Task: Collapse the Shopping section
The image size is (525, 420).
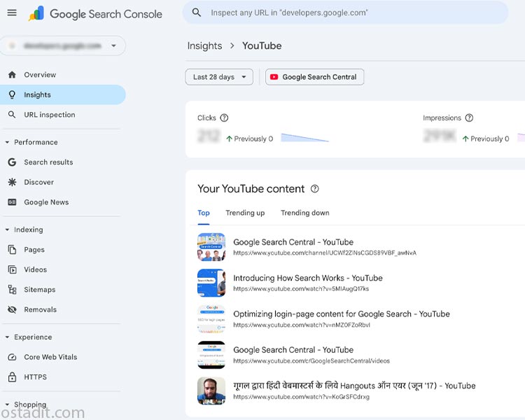Action: point(8,405)
